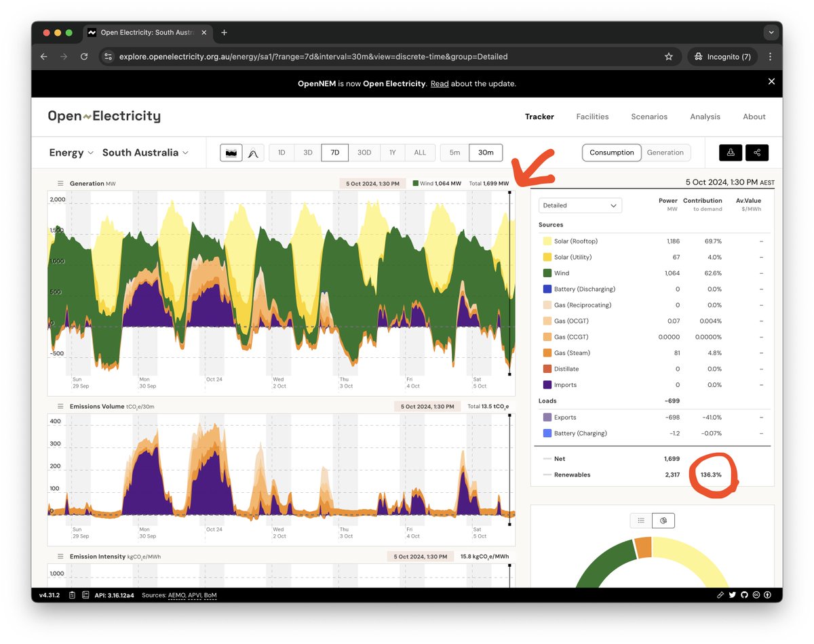Open the AEMO source link
The width and height of the screenshot is (814, 644).
click(x=176, y=595)
